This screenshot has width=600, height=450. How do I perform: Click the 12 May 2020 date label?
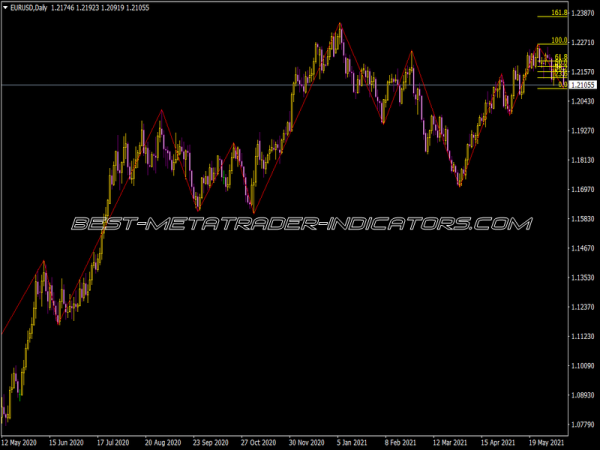tap(22, 441)
